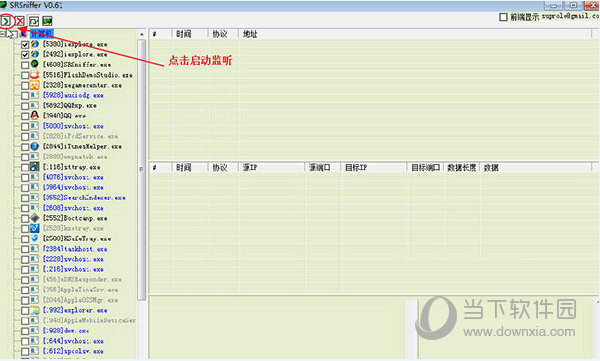
Task: Select the SearchIndexer.exe row
Action: pyautogui.click(x=84, y=198)
